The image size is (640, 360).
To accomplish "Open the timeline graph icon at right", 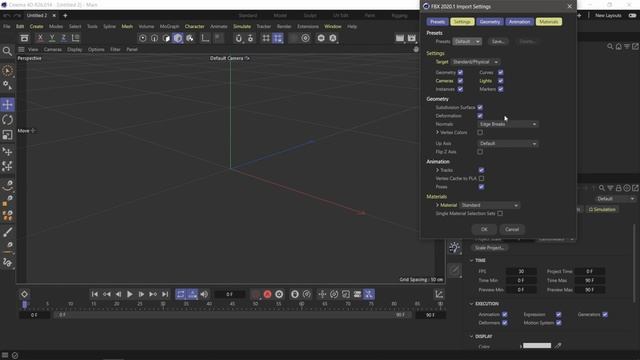I will click(439, 294).
